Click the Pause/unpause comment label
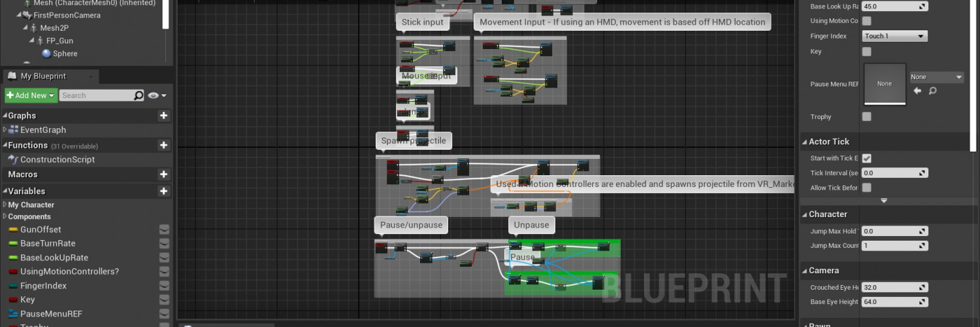Image resolution: width=980 pixels, height=327 pixels. [411, 225]
